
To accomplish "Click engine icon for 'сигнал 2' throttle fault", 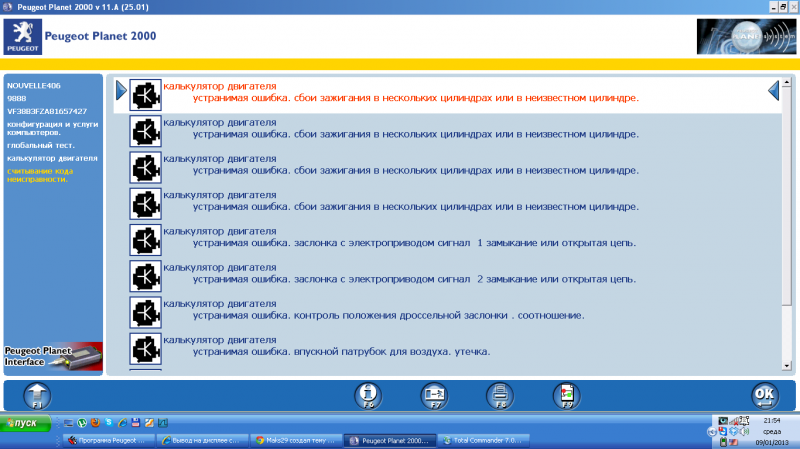I will pos(145,276).
